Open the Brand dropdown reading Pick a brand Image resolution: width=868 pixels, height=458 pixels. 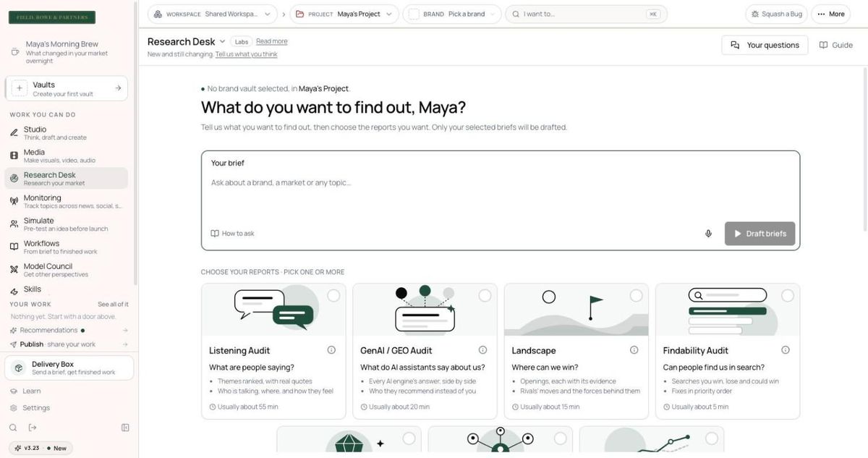(x=452, y=14)
